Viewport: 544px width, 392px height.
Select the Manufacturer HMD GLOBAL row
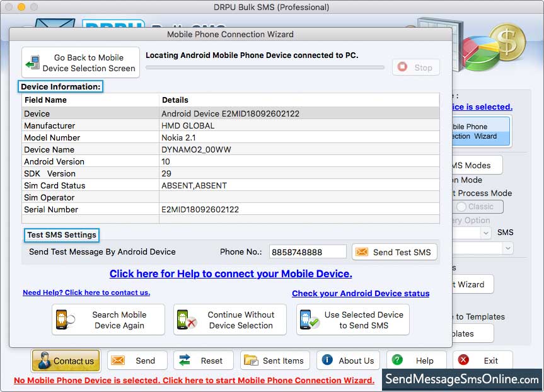click(x=230, y=125)
